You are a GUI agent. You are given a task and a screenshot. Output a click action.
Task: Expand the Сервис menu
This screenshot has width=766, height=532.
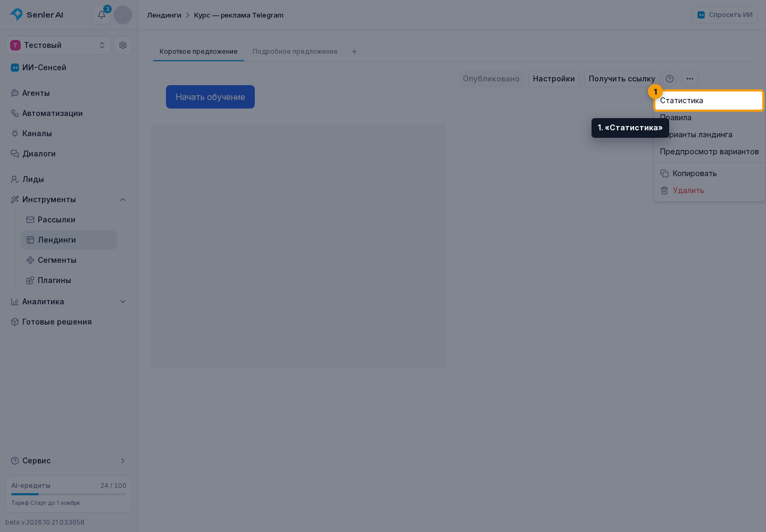pos(69,461)
